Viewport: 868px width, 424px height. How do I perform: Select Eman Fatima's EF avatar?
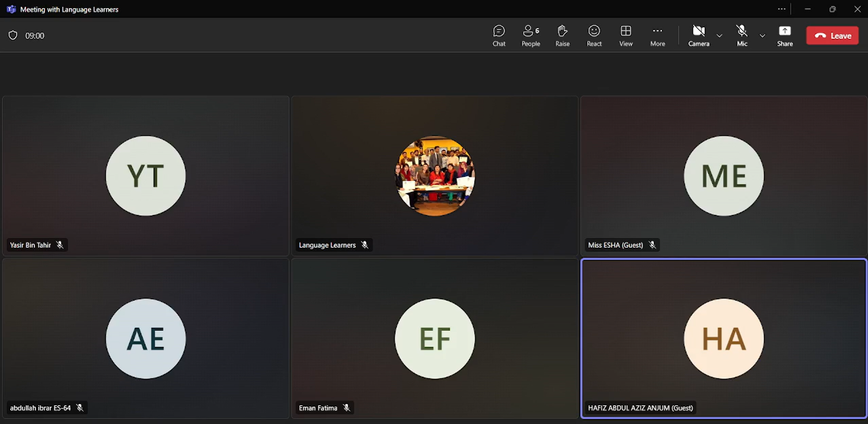click(x=435, y=339)
